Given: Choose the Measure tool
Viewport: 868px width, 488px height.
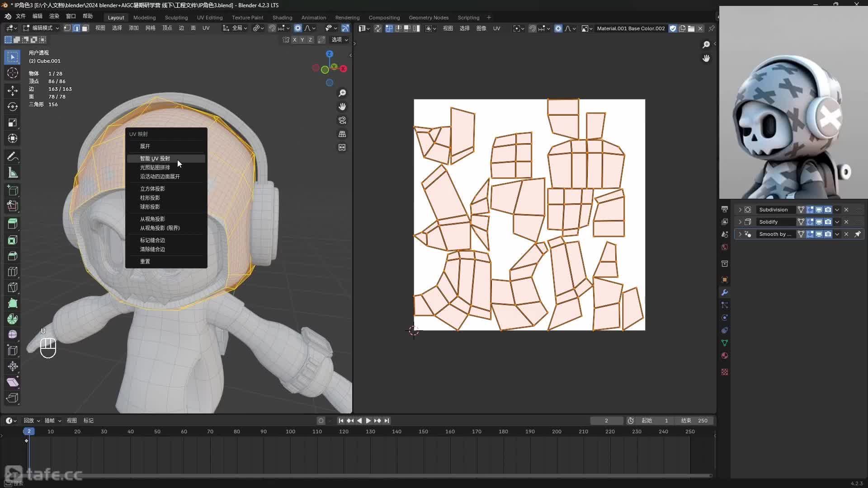Looking at the screenshot, I should pos(13,173).
